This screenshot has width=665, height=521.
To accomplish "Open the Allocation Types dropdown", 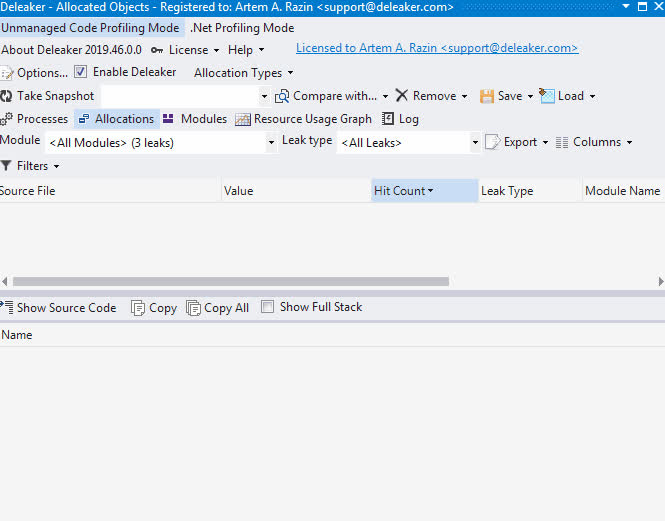I will click(244, 73).
